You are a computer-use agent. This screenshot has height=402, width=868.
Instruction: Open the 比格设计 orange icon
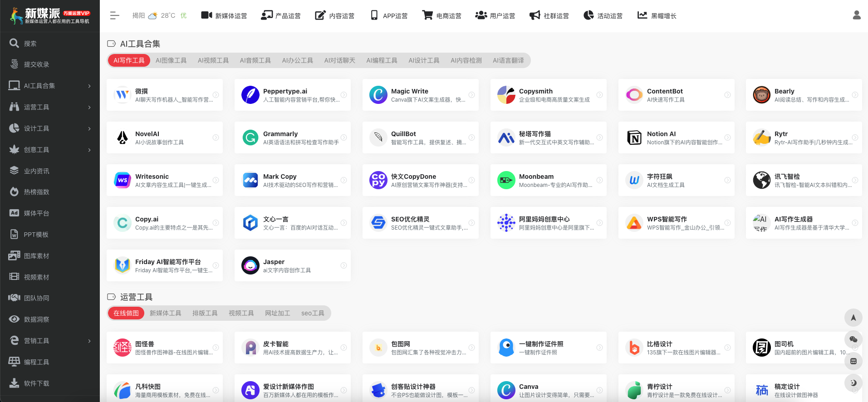click(634, 348)
